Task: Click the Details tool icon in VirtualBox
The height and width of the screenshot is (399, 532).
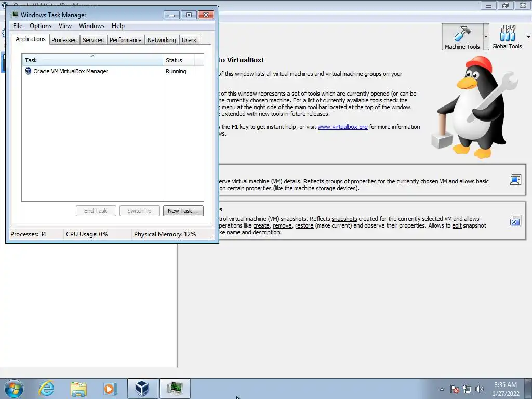Action: click(515, 179)
